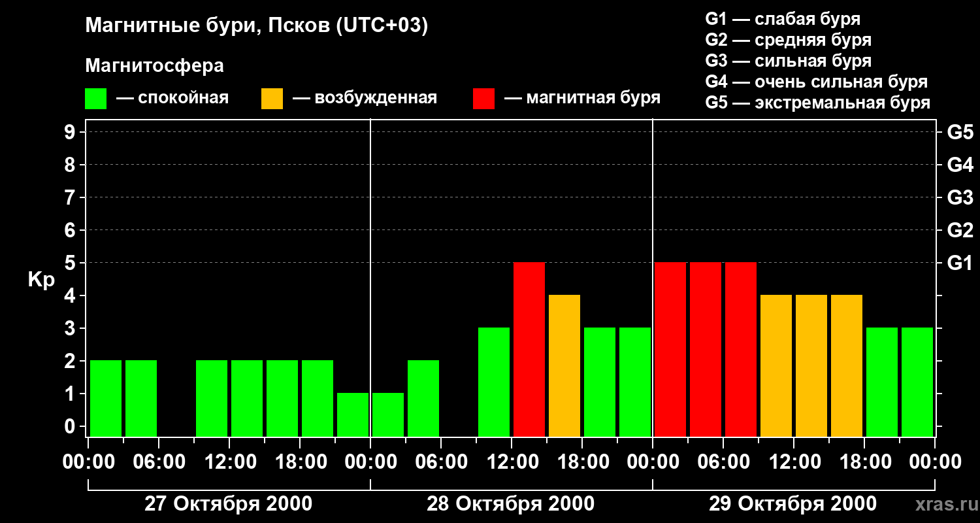The height and width of the screenshot is (523, 980).
Task: Click the right-axis 'G5' level label
Action: (960, 133)
